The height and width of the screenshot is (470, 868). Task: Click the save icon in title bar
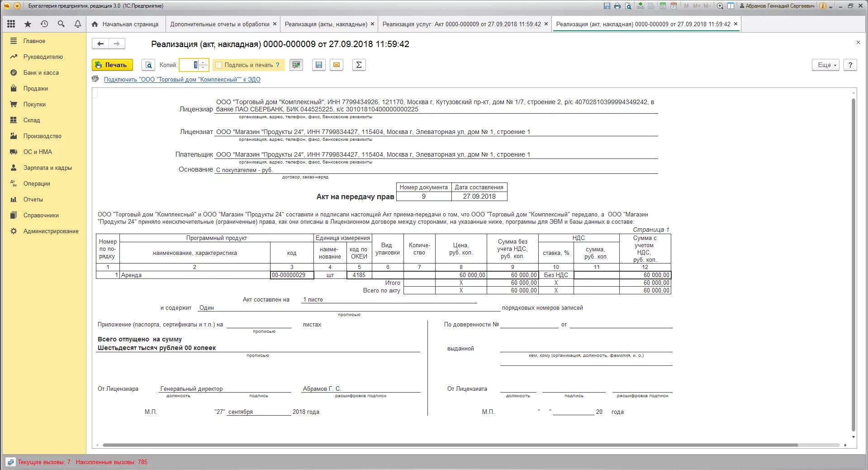[x=607, y=6]
